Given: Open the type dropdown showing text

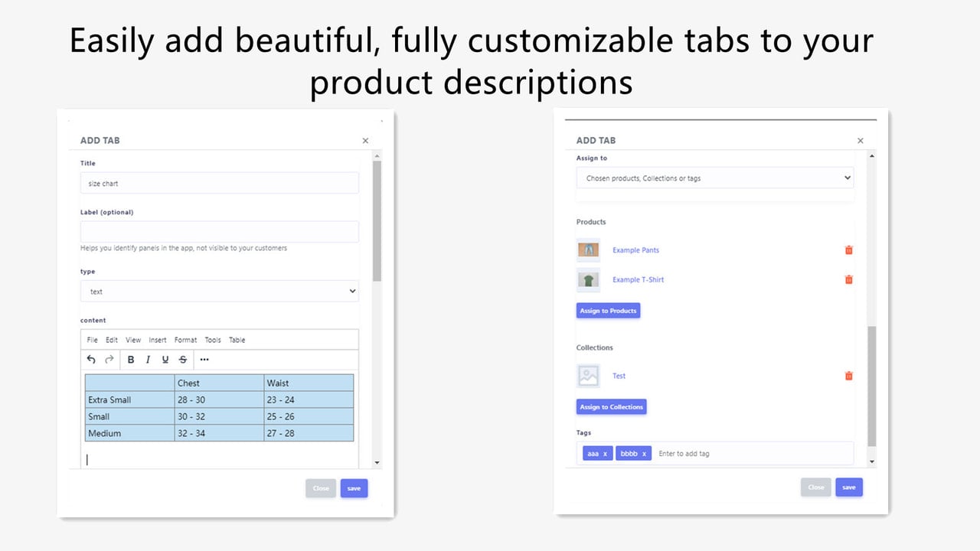Looking at the screenshot, I should pyautogui.click(x=220, y=292).
